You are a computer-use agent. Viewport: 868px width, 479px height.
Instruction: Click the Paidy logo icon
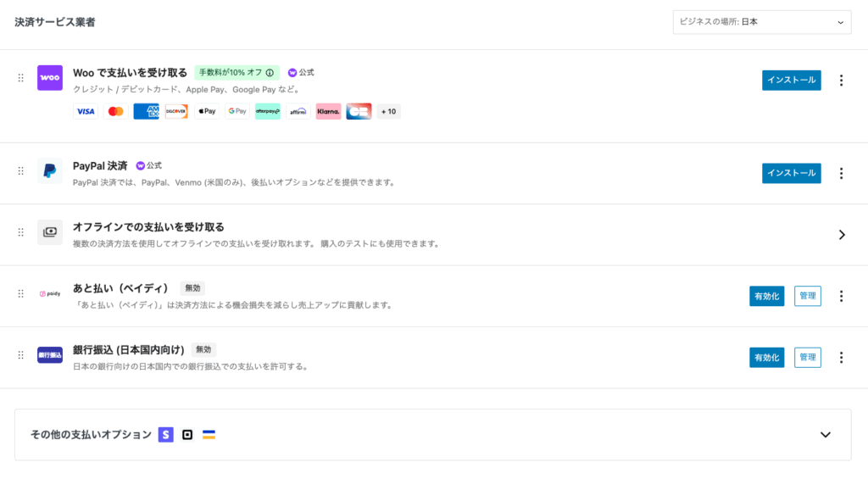tap(50, 294)
